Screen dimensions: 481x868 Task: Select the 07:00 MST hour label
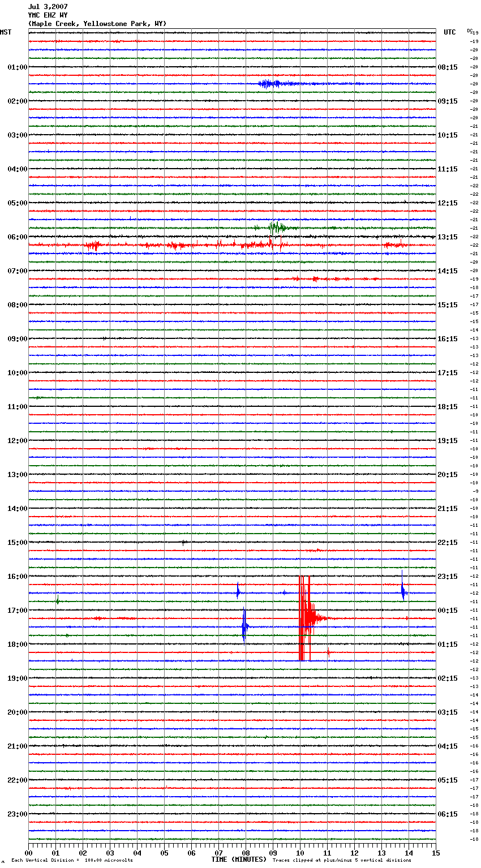tap(18, 271)
